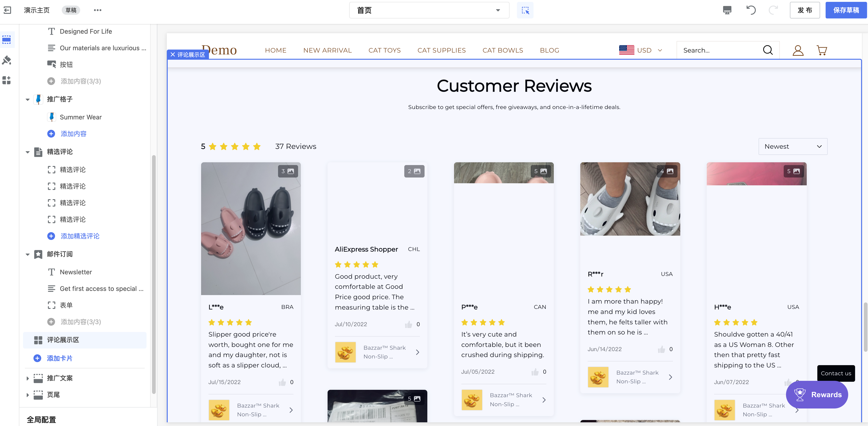
Task: Click the plus icon next to 添加精选评论
Action: click(51, 236)
